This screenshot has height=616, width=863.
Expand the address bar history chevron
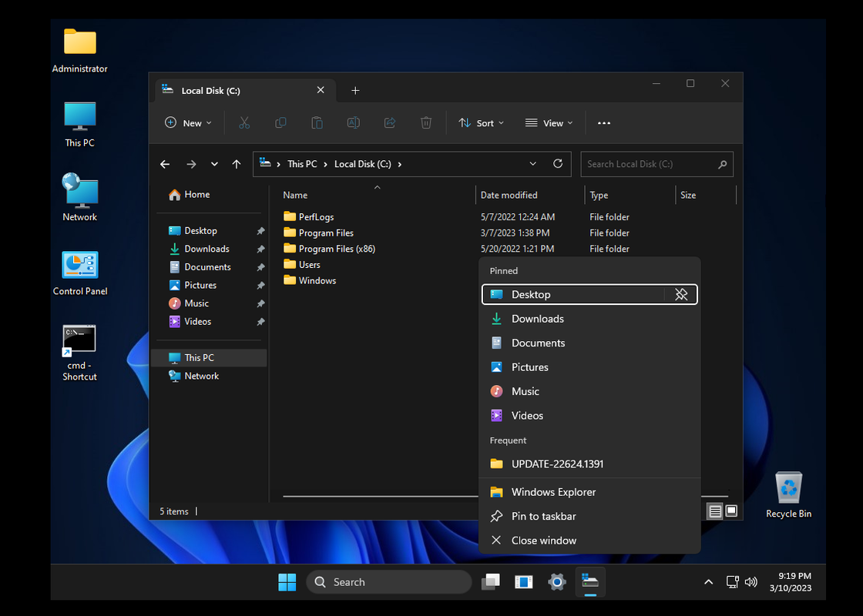(532, 164)
